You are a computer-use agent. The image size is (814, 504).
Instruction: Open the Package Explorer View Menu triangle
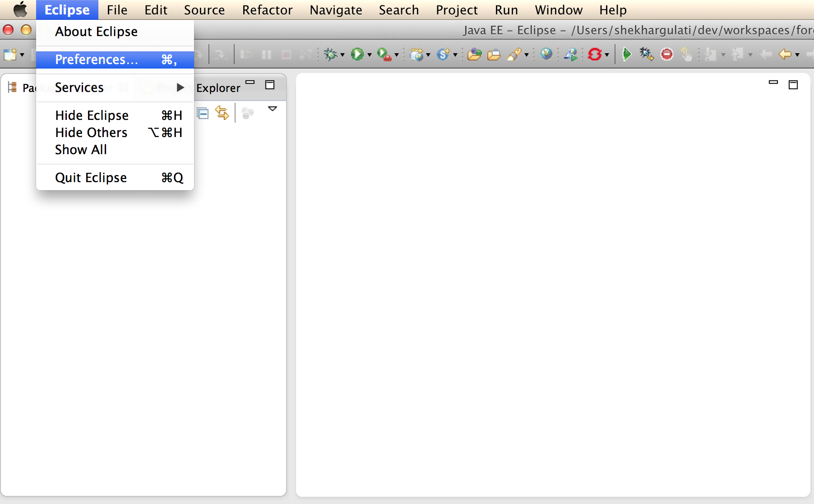click(x=273, y=109)
